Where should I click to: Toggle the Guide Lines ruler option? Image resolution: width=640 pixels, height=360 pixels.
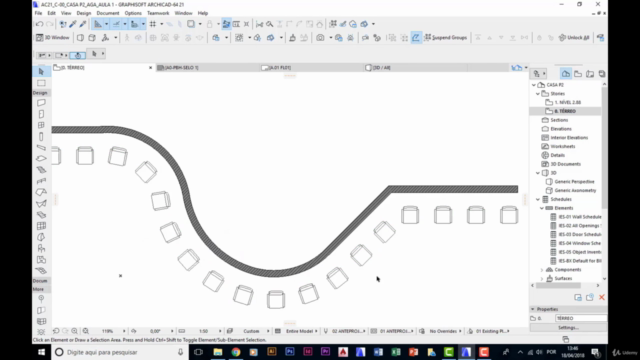(x=98, y=24)
